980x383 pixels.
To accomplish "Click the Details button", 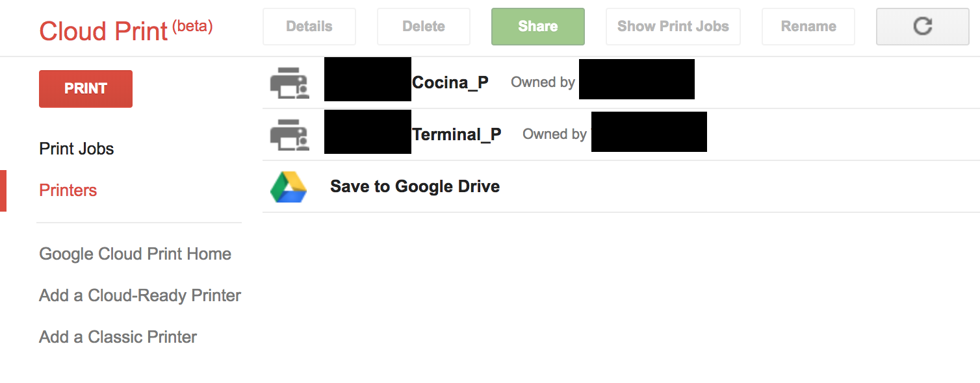I will pyautogui.click(x=309, y=26).
